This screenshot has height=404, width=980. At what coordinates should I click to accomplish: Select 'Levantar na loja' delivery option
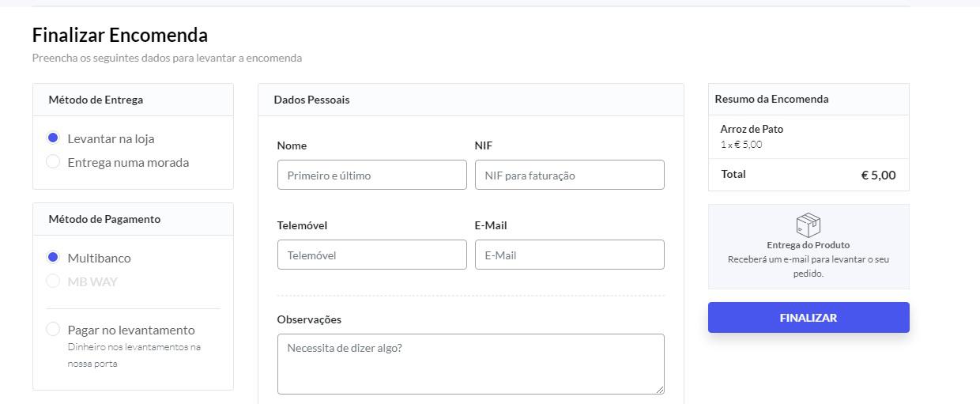click(x=53, y=138)
